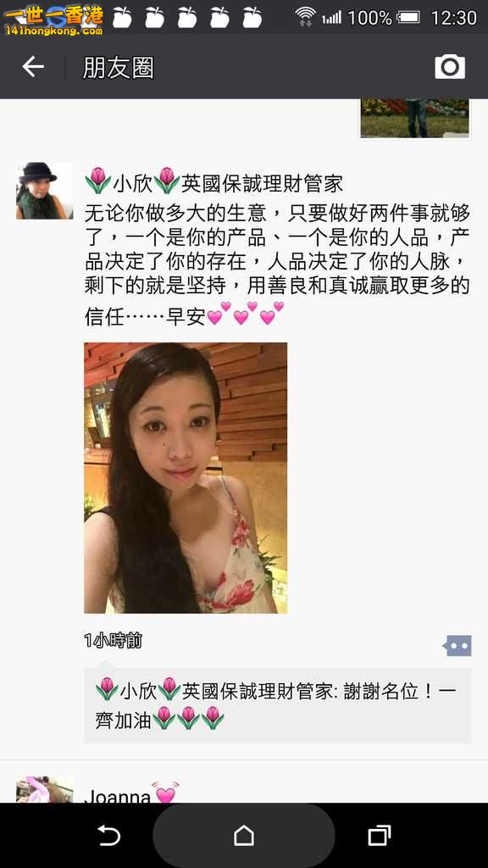The image size is (488, 868).
Task: Tap the clock in the status bar
Action: tap(453, 18)
